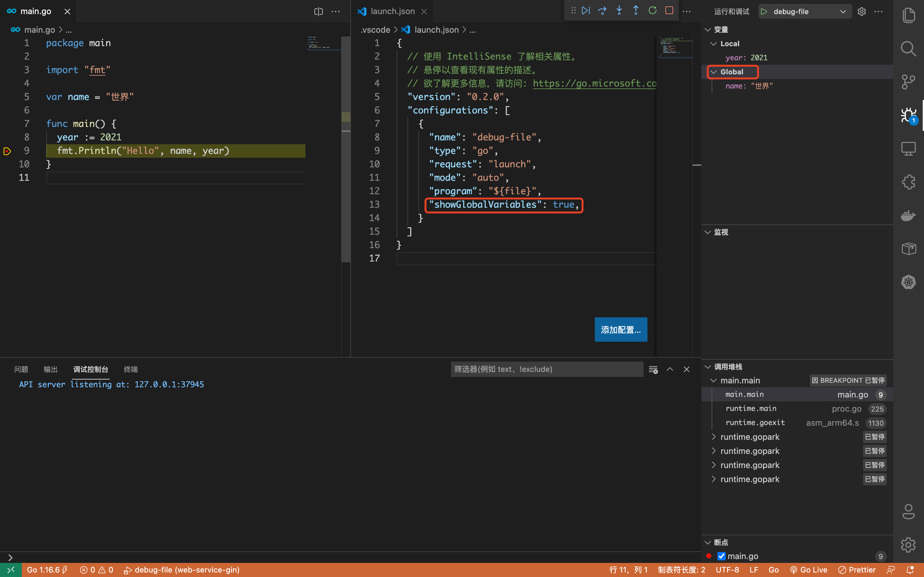Toggle the main.go breakpoint checkbox
Image resolution: width=924 pixels, height=577 pixels.
(x=721, y=556)
